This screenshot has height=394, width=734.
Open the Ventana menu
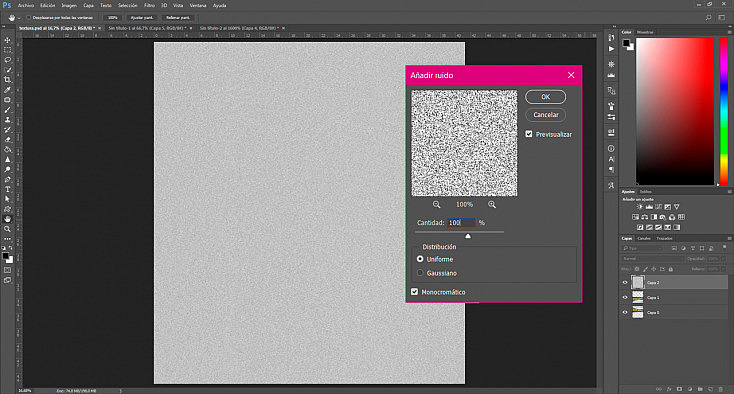coord(198,6)
